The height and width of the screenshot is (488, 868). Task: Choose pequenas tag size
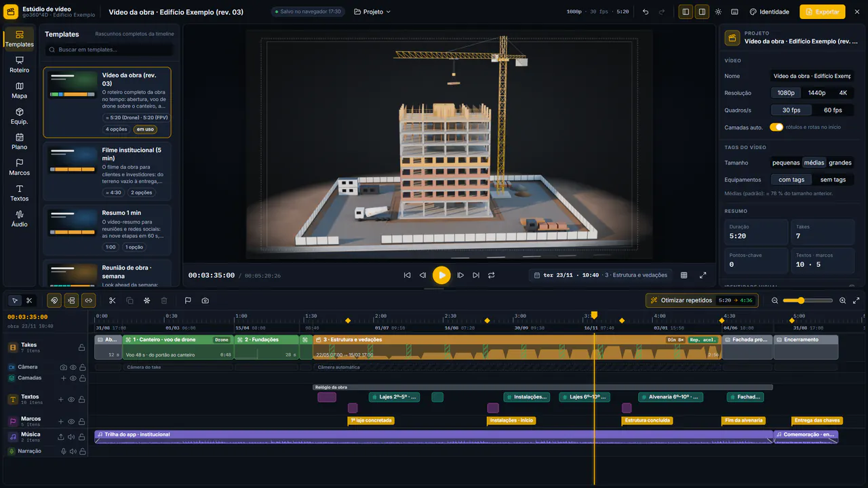(x=786, y=163)
